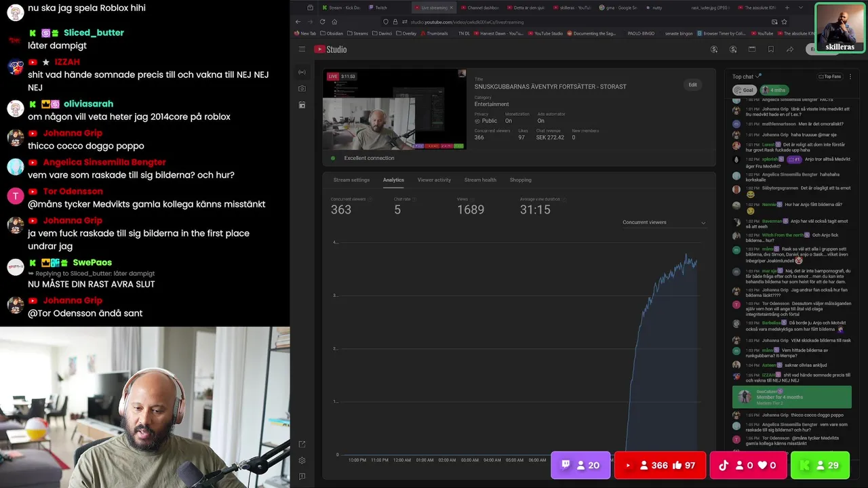Screen dimensions: 868x488
Task: Click the YouTube Studio logo
Action: [x=330, y=49]
